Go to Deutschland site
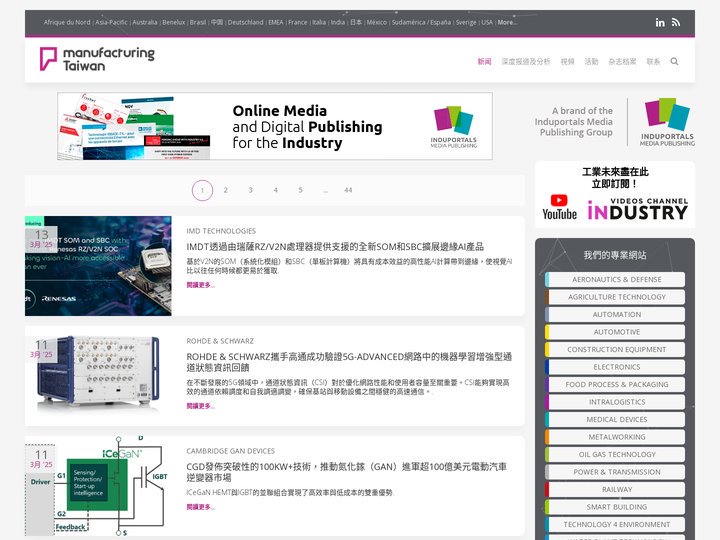 246,22
